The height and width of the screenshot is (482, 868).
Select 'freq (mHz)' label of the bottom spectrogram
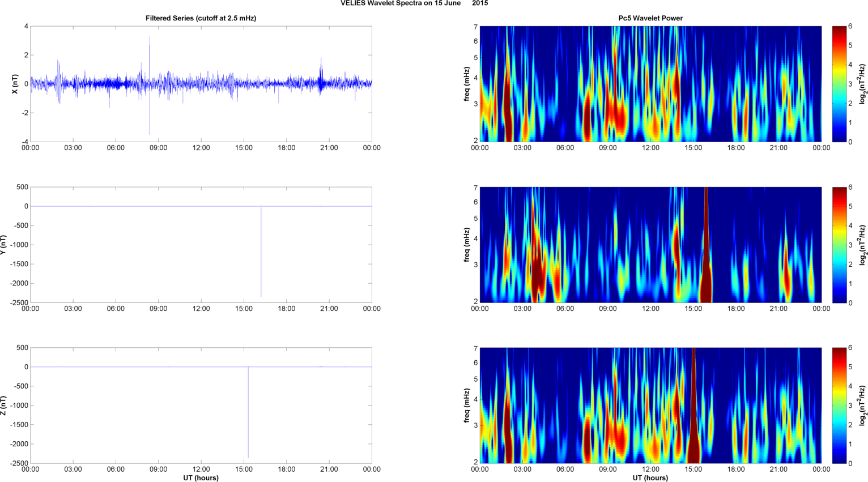[x=466, y=406]
